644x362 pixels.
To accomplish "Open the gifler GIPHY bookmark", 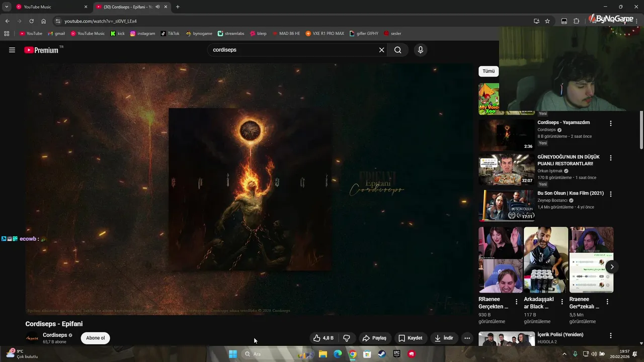I will coord(364,34).
